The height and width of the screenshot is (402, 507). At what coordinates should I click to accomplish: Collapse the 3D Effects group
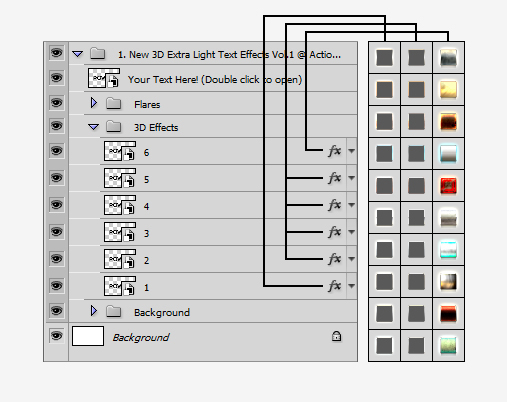[x=94, y=127]
